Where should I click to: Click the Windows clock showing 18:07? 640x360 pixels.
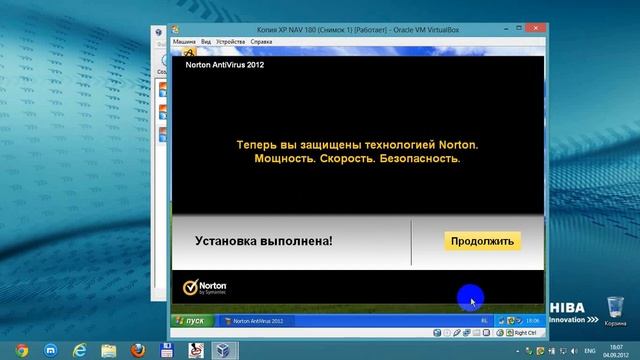[x=616, y=351]
